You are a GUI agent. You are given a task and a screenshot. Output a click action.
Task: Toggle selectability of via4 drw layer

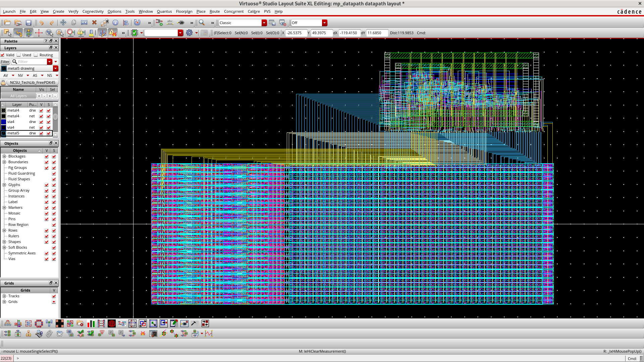pyautogui.click(x=49, y=122)
